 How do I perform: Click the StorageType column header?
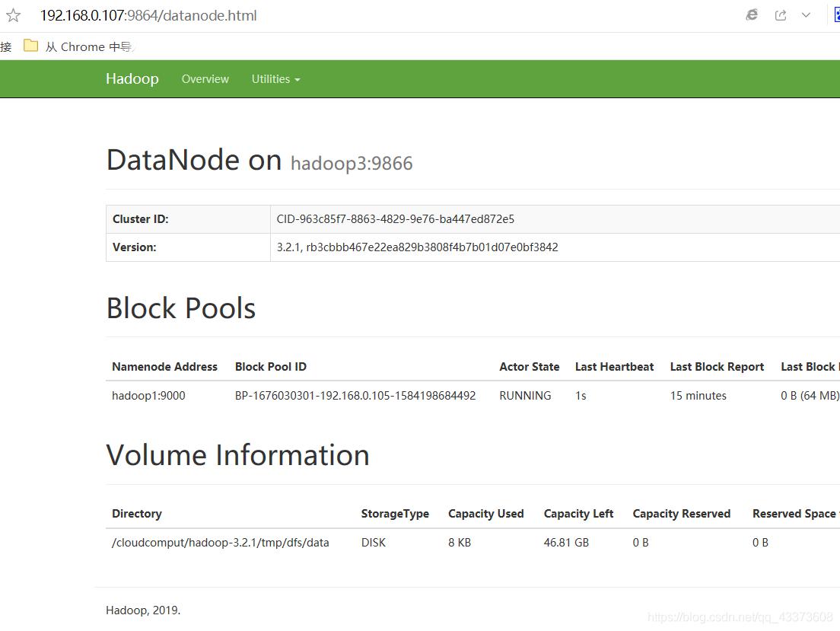pyautogui.click(x=395, y=514)
